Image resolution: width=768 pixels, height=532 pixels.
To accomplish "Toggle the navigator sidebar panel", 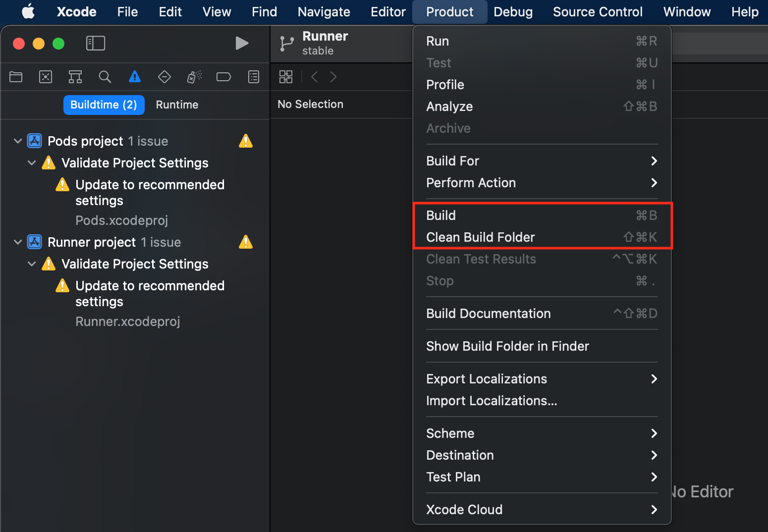I will click(96, 43).
